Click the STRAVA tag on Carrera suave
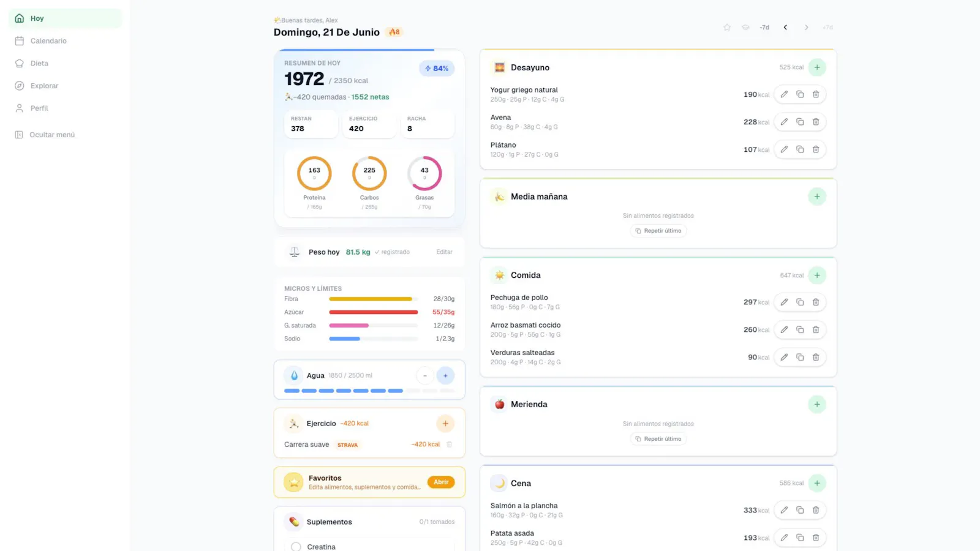The image size is (980, 551). pos(347,445)
